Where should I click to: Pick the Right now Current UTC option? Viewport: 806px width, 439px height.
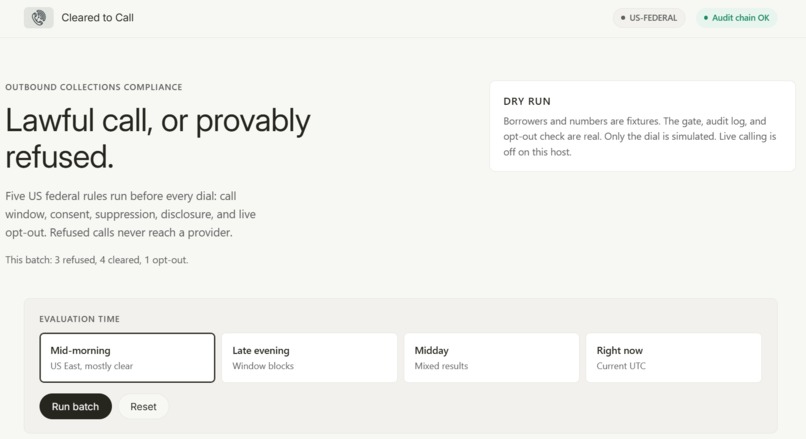coord(673,358)
